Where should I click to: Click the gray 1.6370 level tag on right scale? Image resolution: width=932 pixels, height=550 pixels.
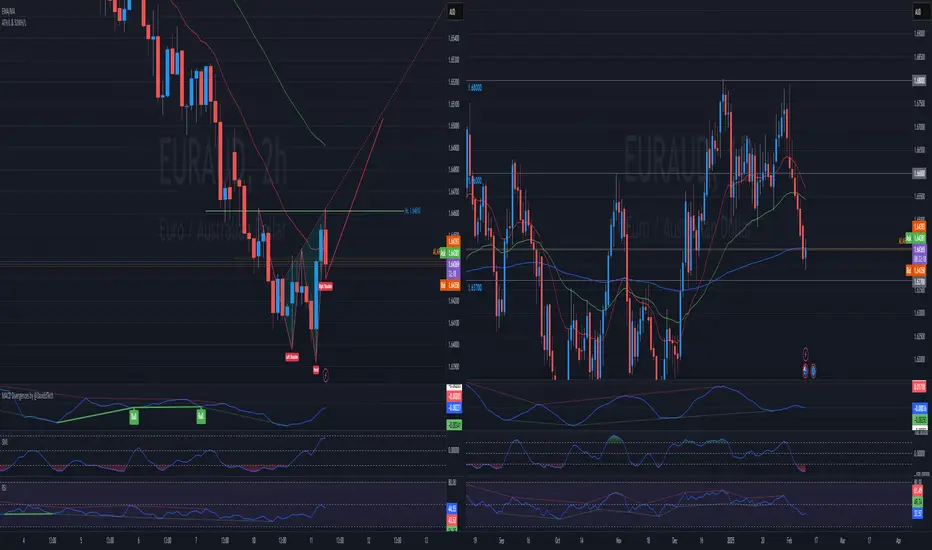coord(919,282)
